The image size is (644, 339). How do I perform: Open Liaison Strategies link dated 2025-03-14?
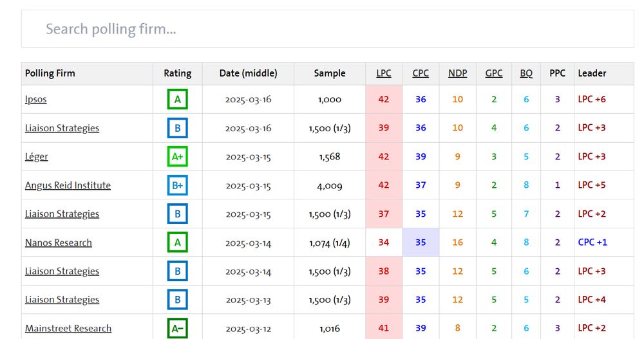(x=62, y=271)
